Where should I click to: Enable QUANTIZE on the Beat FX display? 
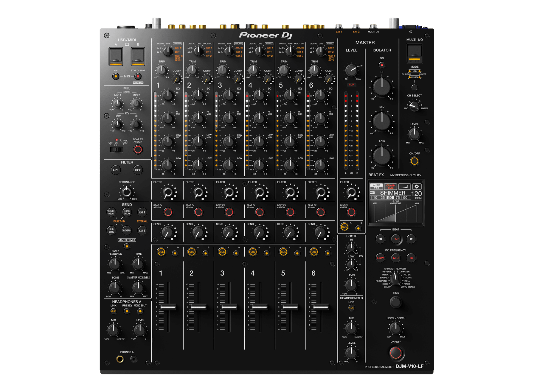tap(390, 186)
